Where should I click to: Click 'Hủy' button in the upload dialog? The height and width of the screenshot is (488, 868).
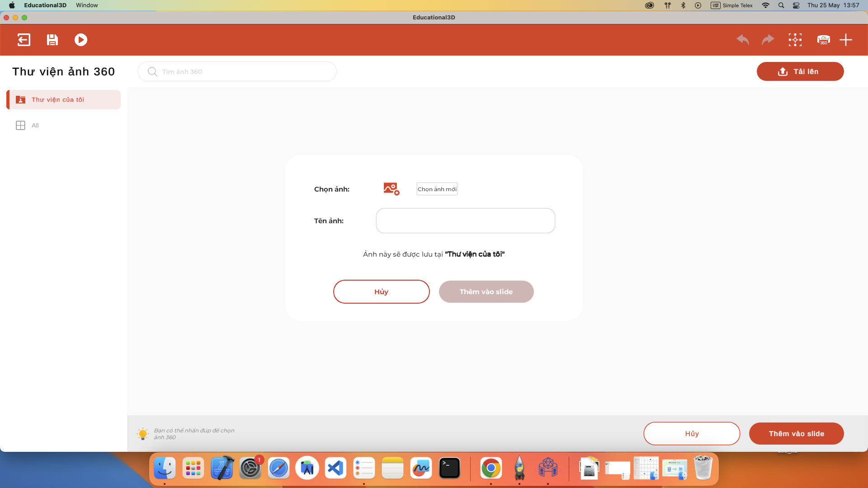pyautogui.click(x=381, y=291)
